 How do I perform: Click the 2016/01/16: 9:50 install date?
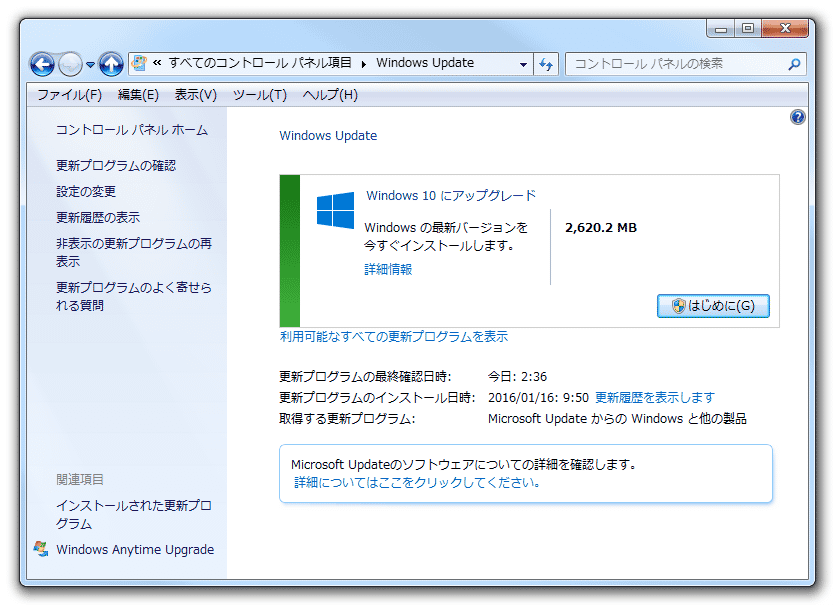538,398
